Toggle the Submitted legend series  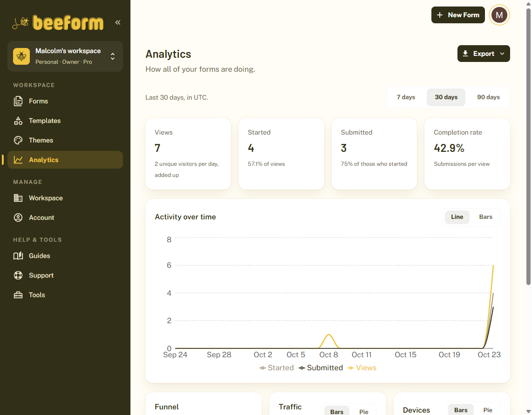coord(321,368)
